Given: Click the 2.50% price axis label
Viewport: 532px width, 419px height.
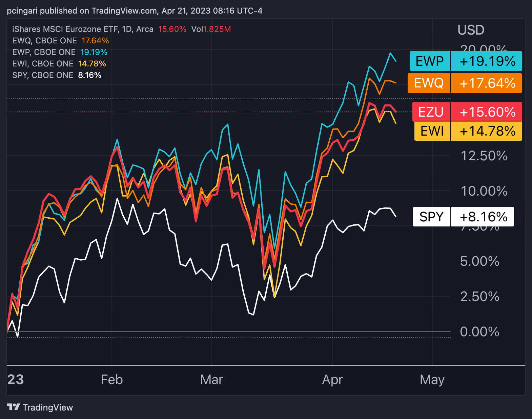Looking at the screenshot, I should click(x=479, y=296).
